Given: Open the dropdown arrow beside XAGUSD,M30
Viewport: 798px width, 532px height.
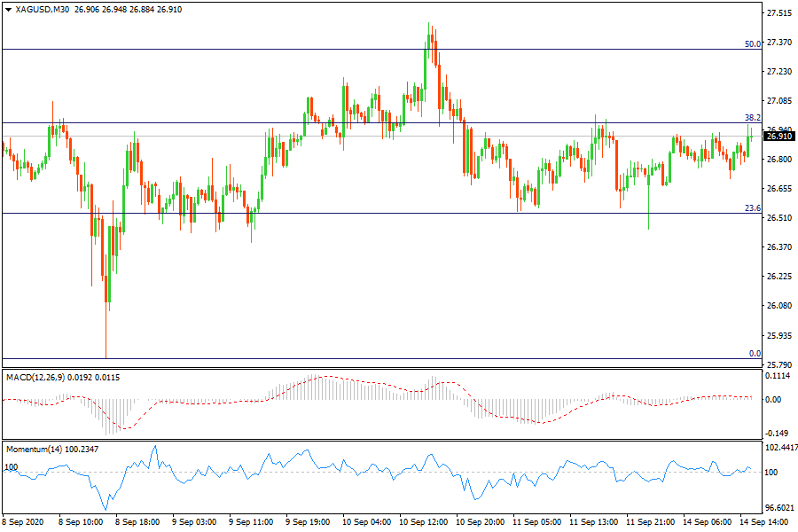Looking at the screenshot, I should point(8,9).
